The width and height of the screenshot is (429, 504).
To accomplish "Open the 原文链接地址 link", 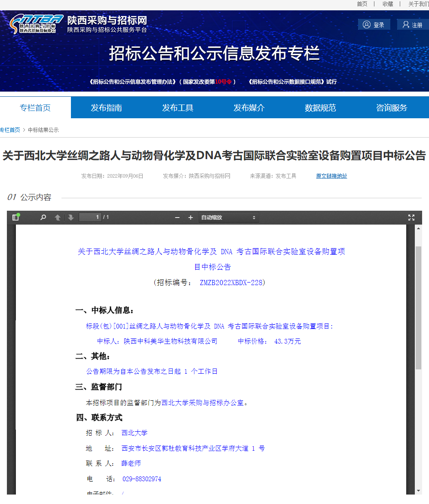I will [331, 176].
